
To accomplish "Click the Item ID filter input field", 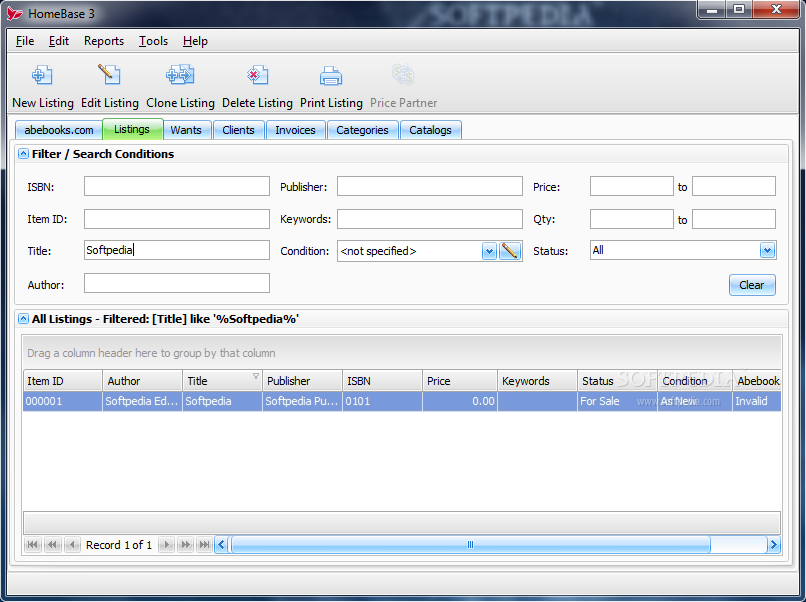I will [x=177, y=218].
